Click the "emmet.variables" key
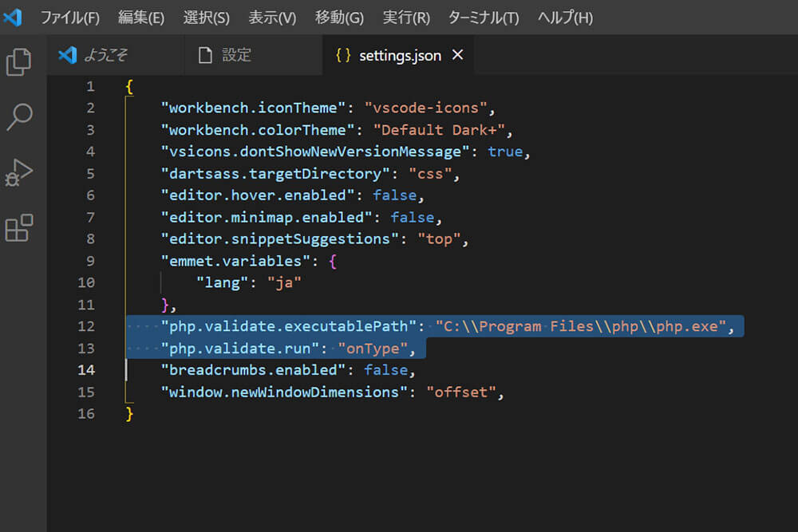 click(x=235, y=261)
